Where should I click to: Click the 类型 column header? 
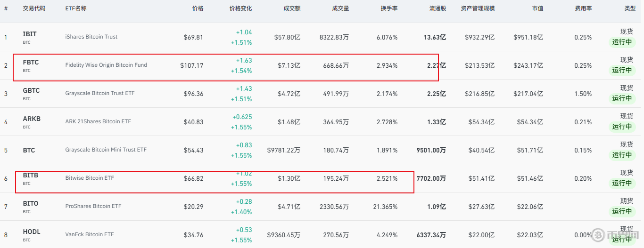(629, 8)
